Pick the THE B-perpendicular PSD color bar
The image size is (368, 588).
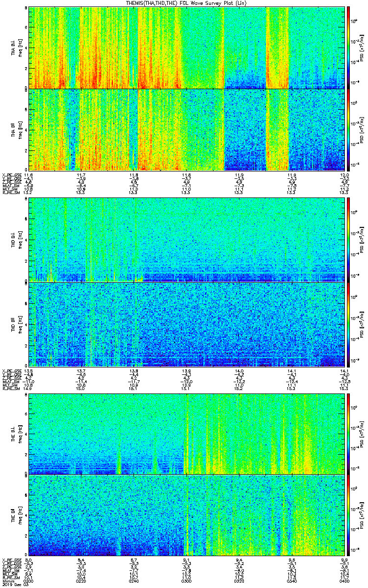tap(348, 434)
